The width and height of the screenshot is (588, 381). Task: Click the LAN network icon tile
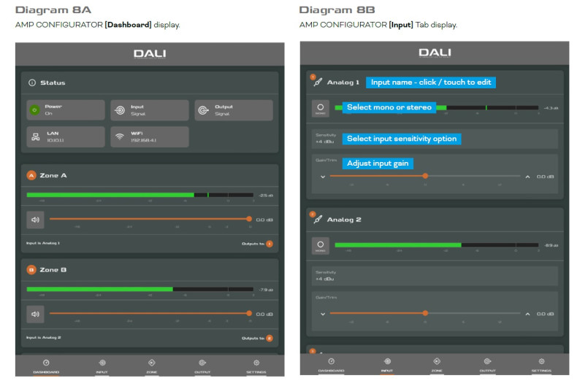click(66, 136)
